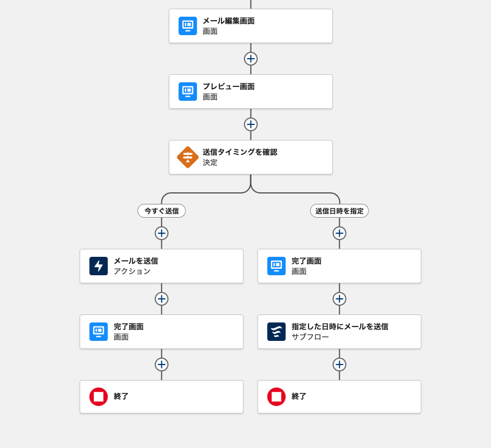Viewport: 491px width, 448px height.
Task: Add element below メールを送信 action
Action: tap(161, 299)
